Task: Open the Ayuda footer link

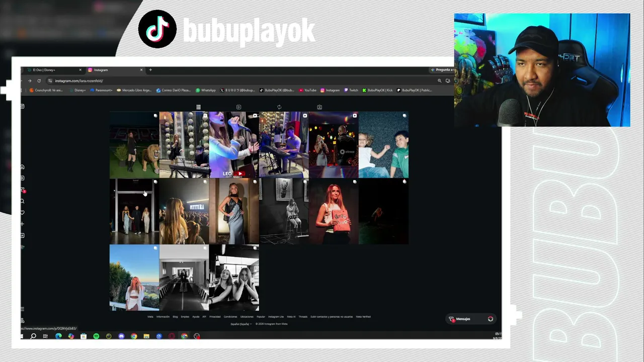Action: coord(196,317)
